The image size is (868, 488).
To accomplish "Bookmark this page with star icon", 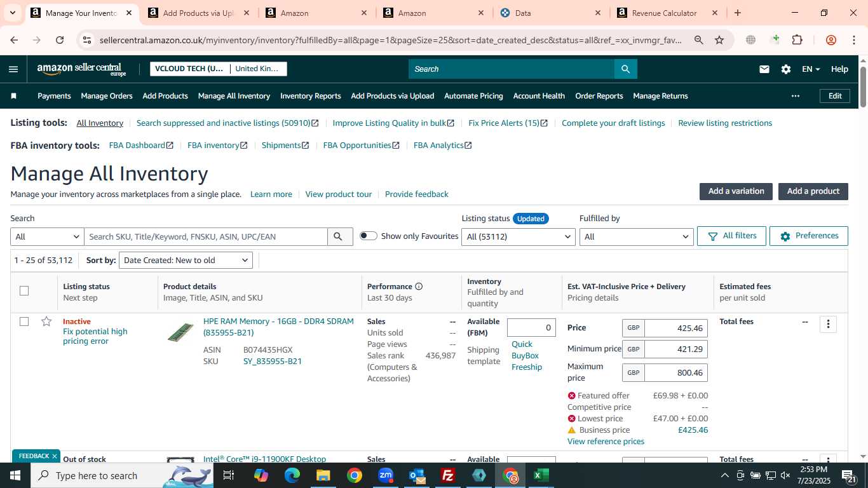I will tap(719, 40).
